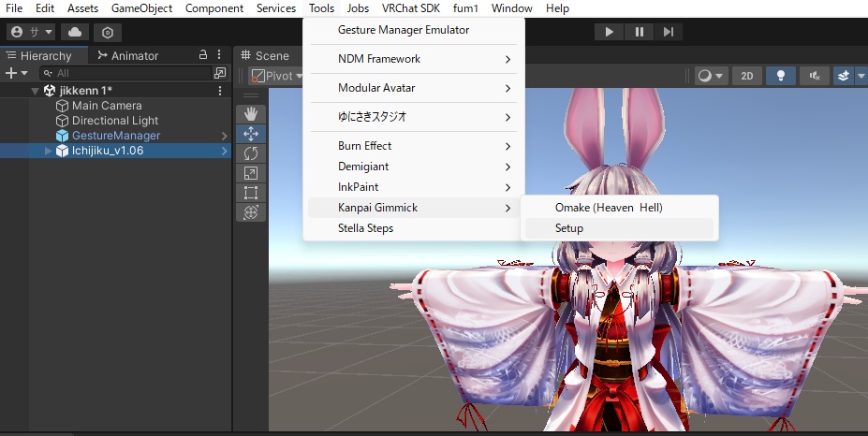Toggle the Hierarchy panel lock

click(x=203, y=54)
